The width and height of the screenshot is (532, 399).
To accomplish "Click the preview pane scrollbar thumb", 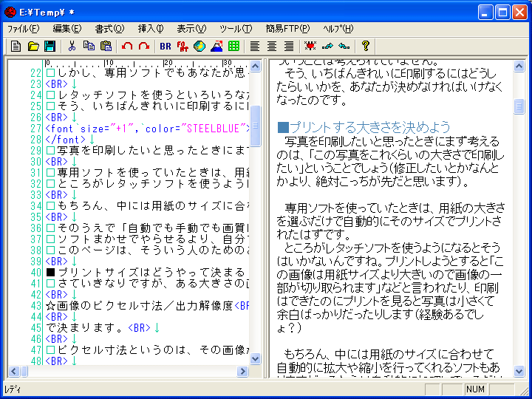I will [x=519, y=106].
